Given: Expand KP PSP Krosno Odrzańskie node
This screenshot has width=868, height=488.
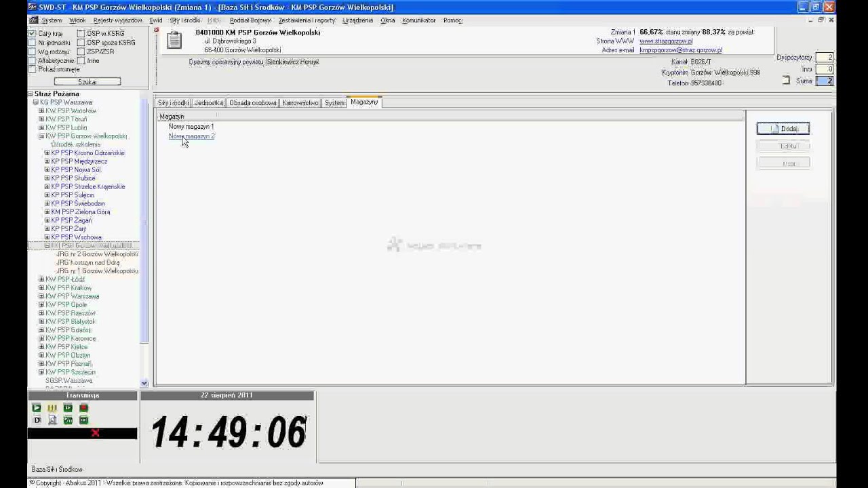Looking at the screenshot, I should [47, 153].
